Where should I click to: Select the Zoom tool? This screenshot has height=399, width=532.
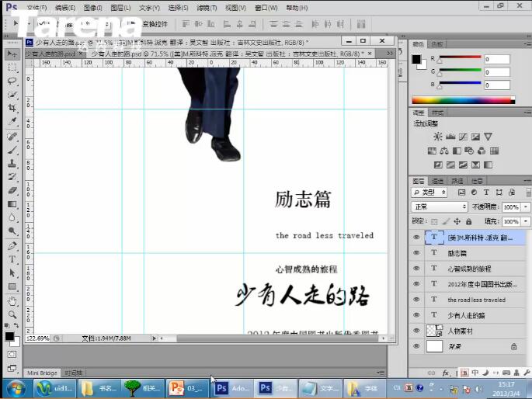click(12, 314)
